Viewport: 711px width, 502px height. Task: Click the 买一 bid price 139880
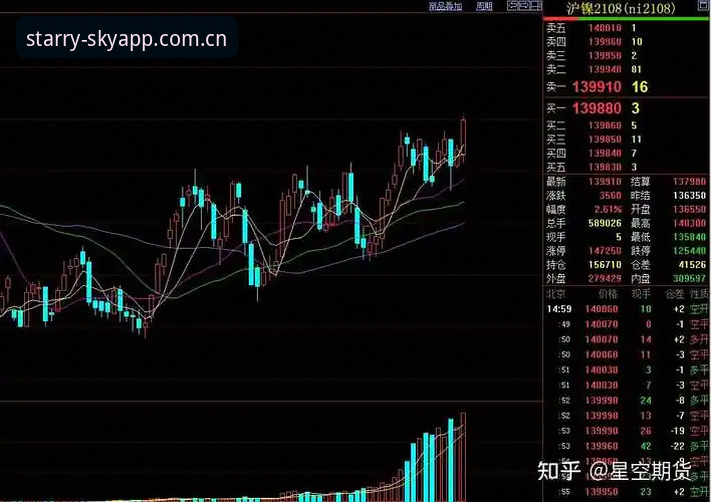pos(597,108)
